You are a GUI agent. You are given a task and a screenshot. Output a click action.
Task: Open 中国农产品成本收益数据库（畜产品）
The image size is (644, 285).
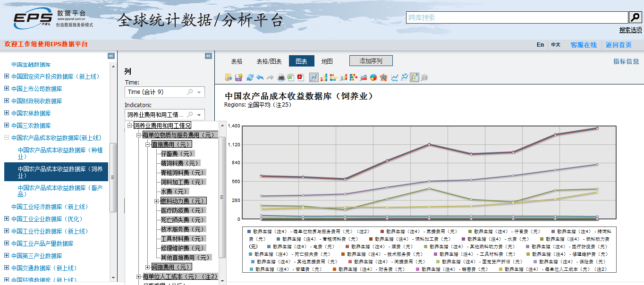click(60, 191)
